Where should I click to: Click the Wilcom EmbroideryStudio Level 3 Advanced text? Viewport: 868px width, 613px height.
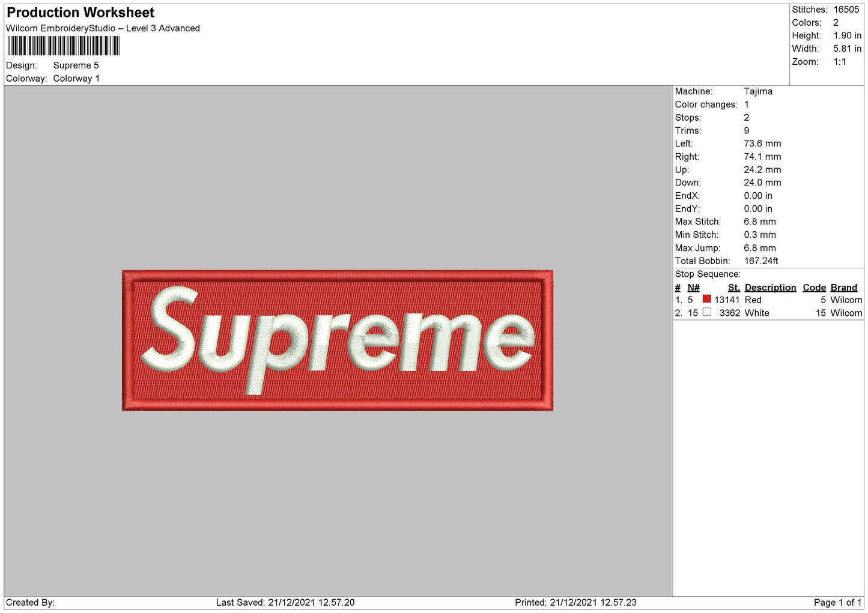pyautogui.click(x=103, y=28)
